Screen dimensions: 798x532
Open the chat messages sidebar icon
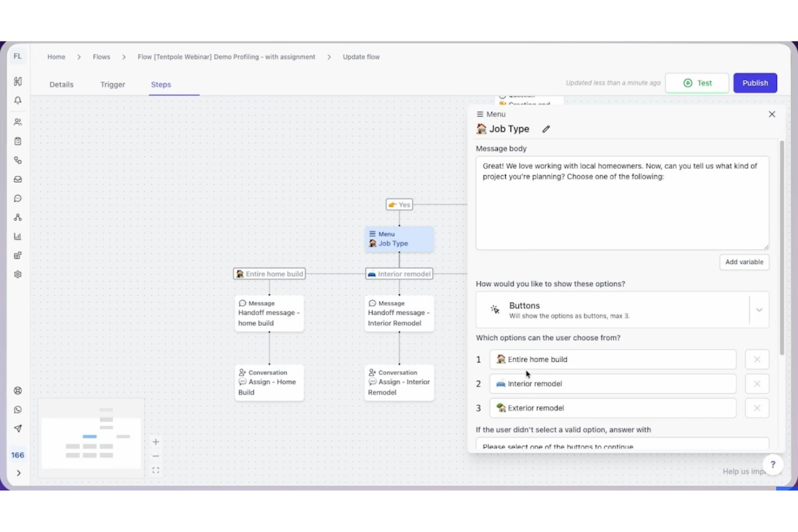18,198
